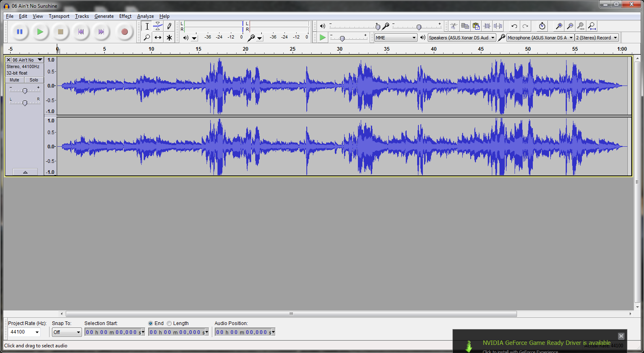Close the 06 Ain't No track
Viewport: 644px width, 353px height.
[8, 60]
